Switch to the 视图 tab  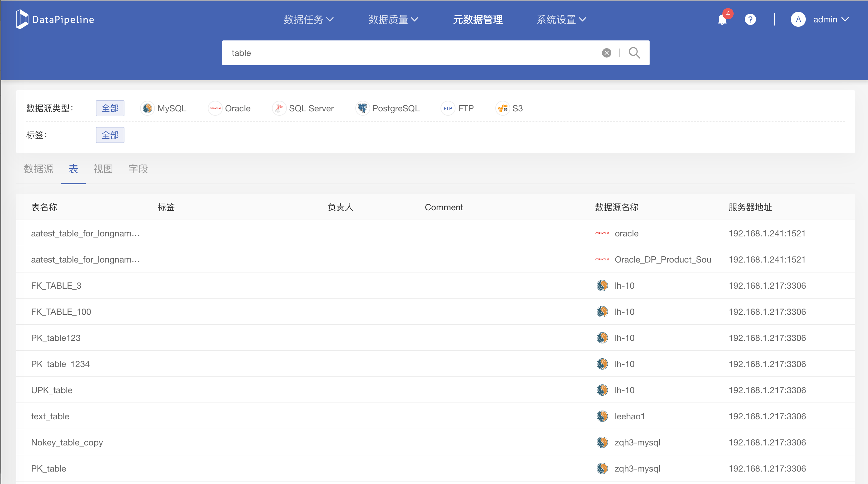click(103, 169)
